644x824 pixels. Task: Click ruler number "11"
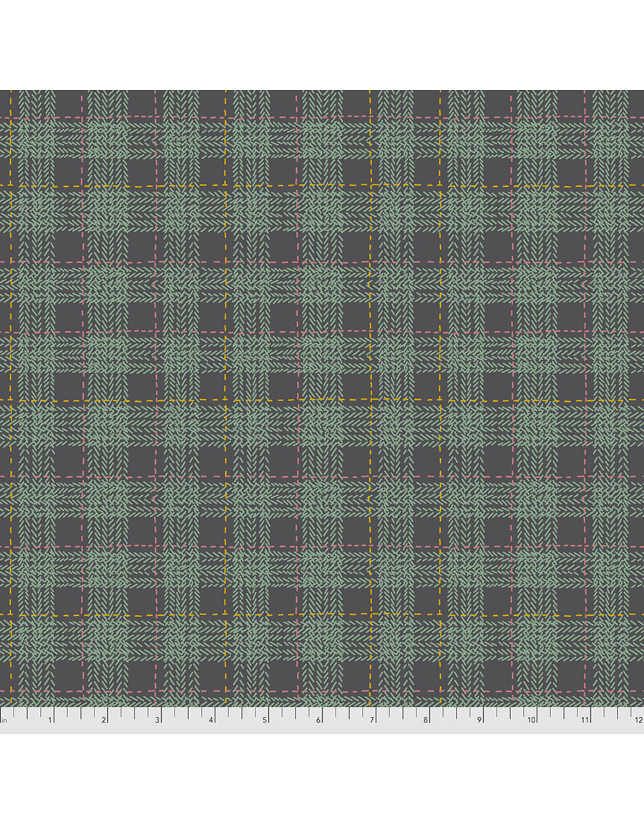pos(585,720)
